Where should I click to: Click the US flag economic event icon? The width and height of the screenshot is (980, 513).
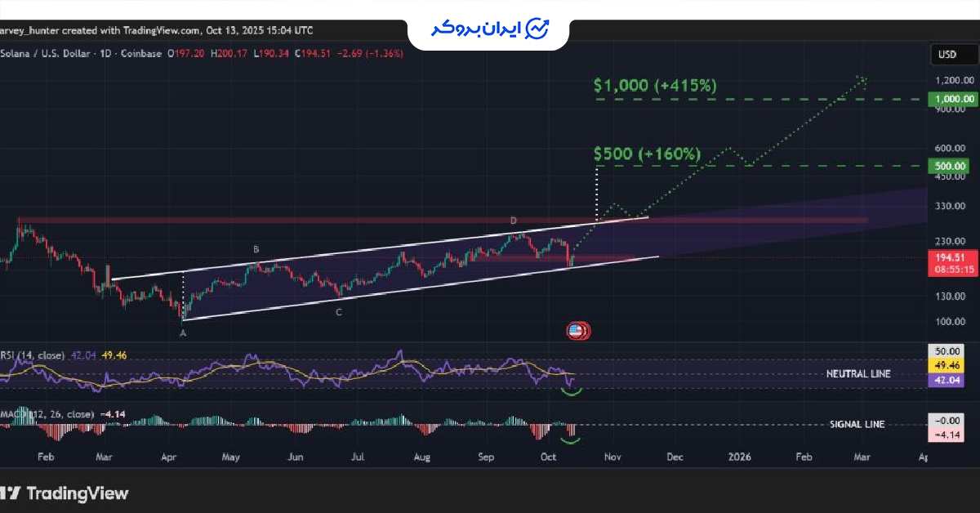[x=577, y=331]
